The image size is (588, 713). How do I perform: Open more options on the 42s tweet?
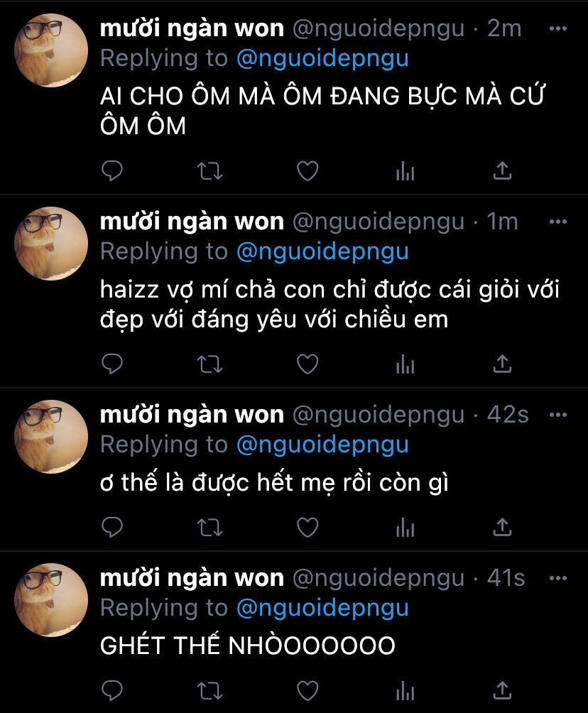(558, 415)
